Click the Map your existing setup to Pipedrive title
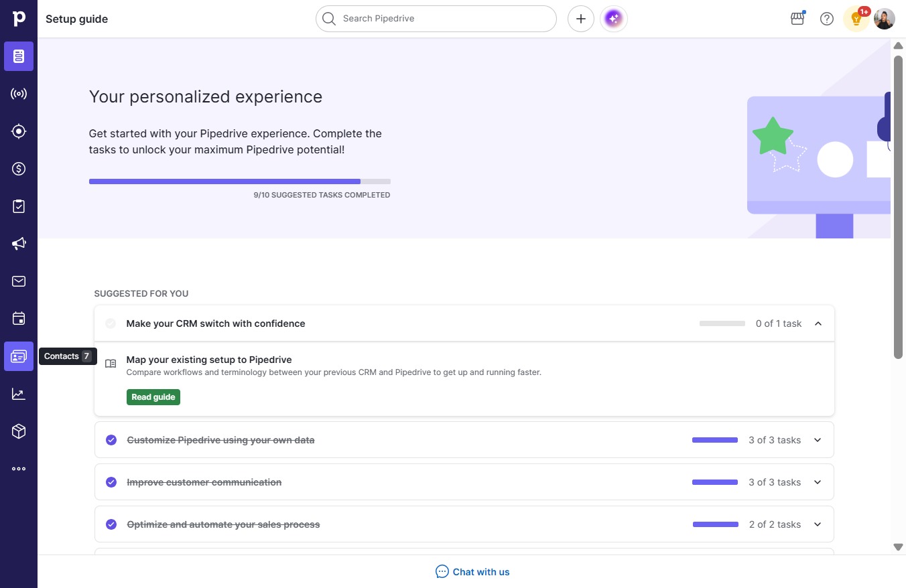Viewport: 906px width, 588px height. 209,360
